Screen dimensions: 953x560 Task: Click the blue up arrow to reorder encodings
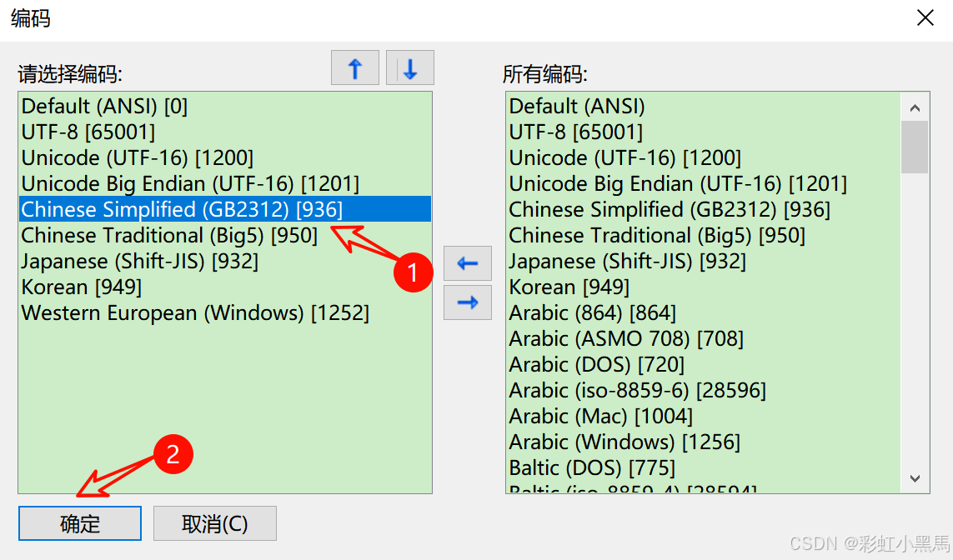354,67
